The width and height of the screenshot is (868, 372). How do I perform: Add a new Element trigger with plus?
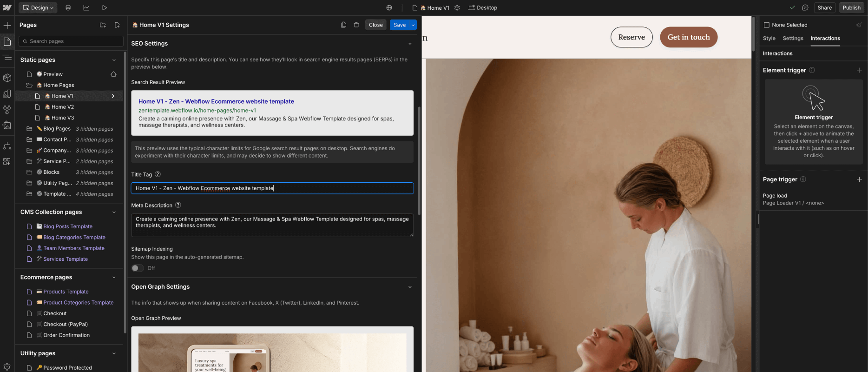(859, 70)
